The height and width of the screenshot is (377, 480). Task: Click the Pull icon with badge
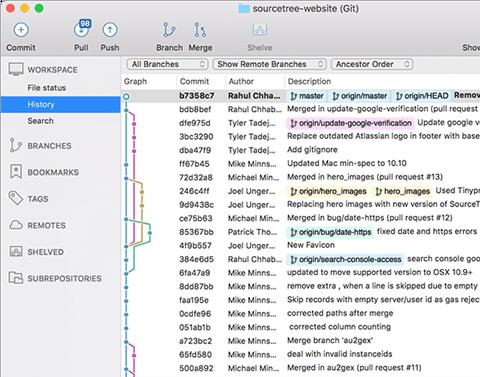82,29
